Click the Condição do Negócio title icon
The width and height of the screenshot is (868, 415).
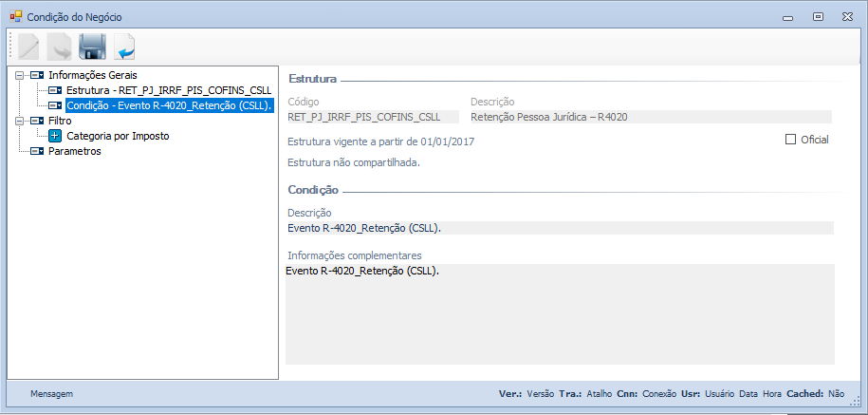coord(16,17)
